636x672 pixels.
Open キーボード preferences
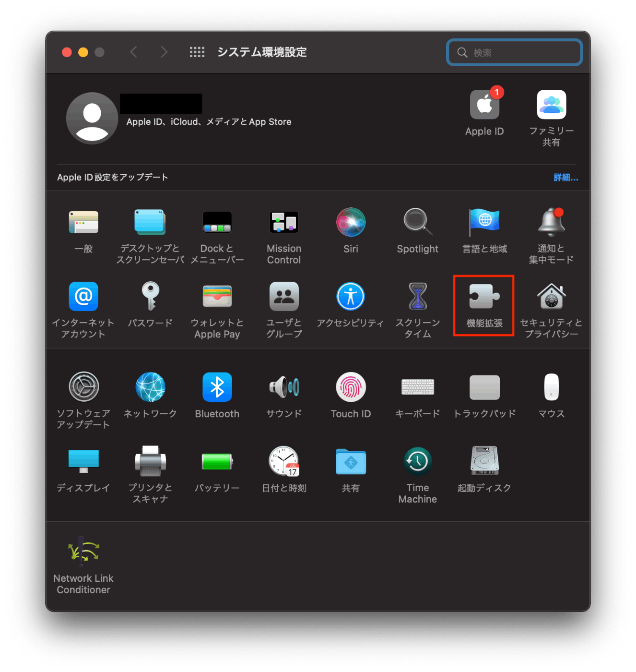coord(418,387)
